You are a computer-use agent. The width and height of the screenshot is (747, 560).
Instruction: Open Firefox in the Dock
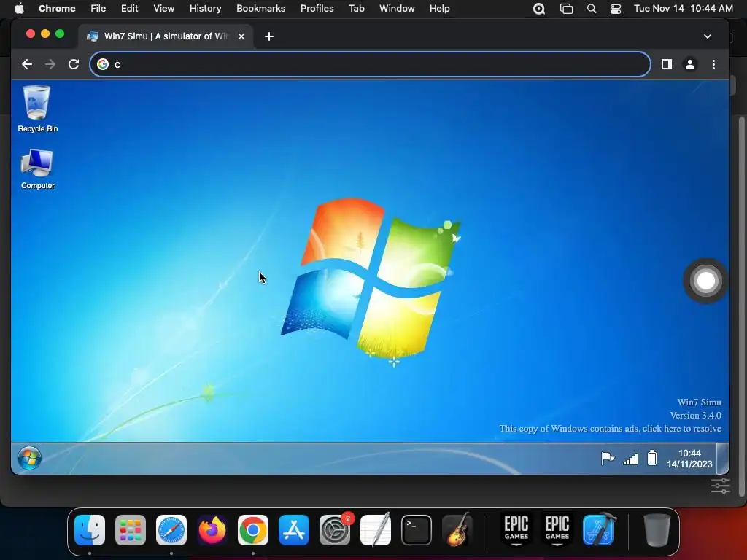tap(212, 530)
